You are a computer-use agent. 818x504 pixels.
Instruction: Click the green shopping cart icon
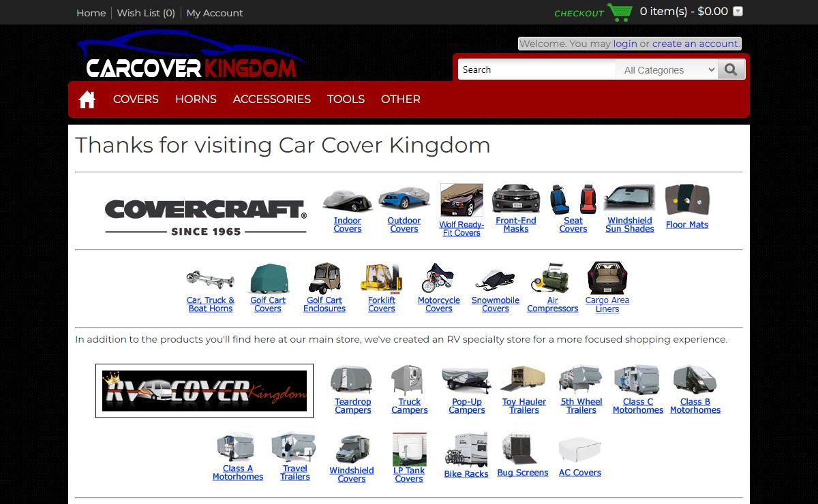[620, 12]
